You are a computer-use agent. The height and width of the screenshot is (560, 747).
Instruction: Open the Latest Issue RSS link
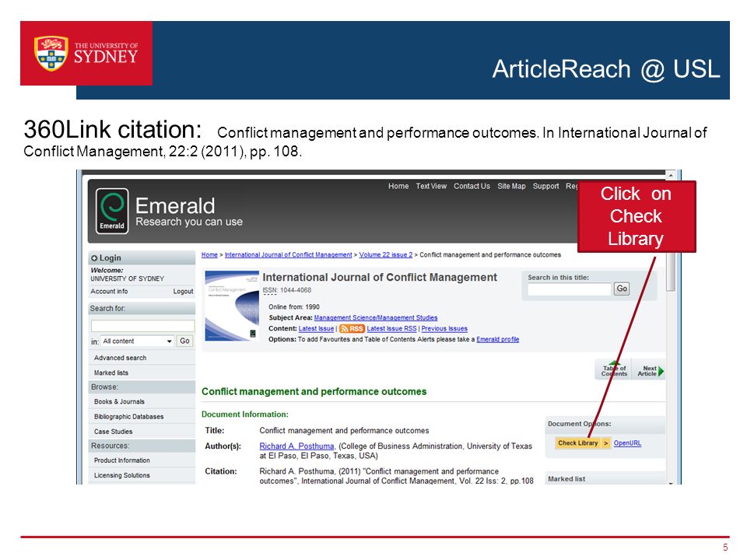click(x=391, y=328)
